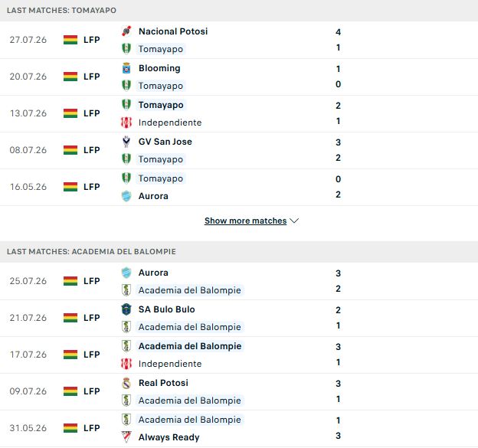Open Tomayapo vs Aurora 16.05.26 match date

(28, 187)
